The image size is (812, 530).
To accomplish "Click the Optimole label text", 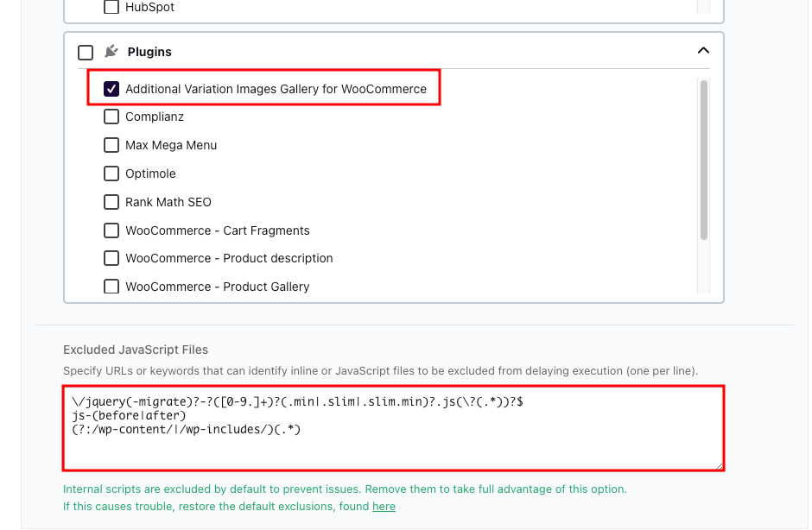I will (150, 174).
